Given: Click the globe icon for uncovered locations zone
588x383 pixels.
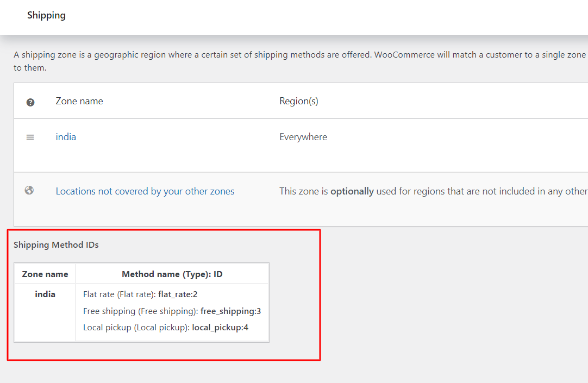Looking at the screenshot, I should click(x=29, y=190).
